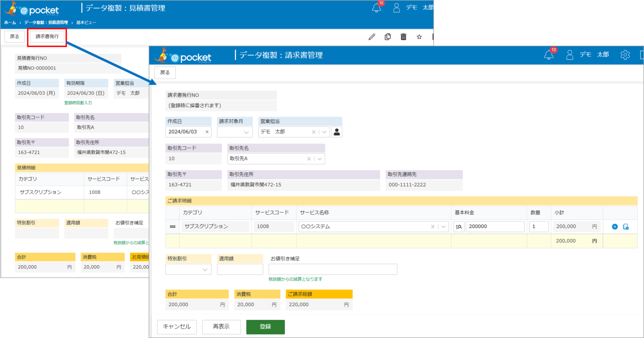Click 取引先コード value 10 in 請求書管理

[172, 159]
